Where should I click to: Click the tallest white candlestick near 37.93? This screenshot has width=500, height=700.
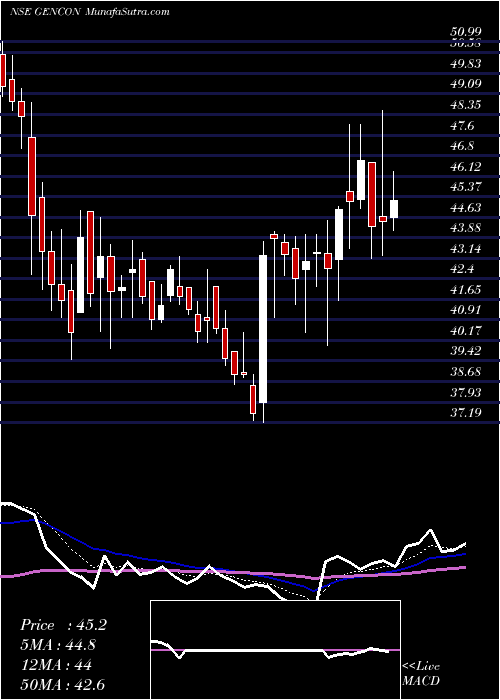(x=263, y=329)
